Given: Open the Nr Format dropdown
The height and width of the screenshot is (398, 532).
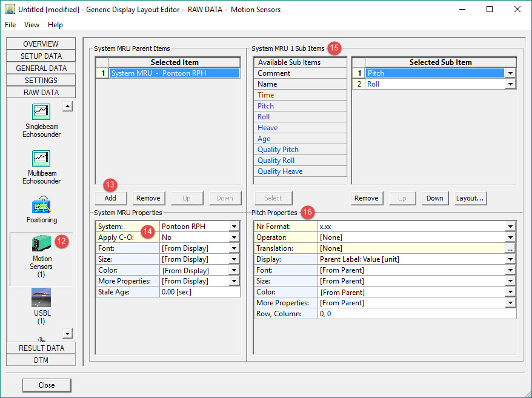Looking at the screenshot, I should tap(511, 227).
